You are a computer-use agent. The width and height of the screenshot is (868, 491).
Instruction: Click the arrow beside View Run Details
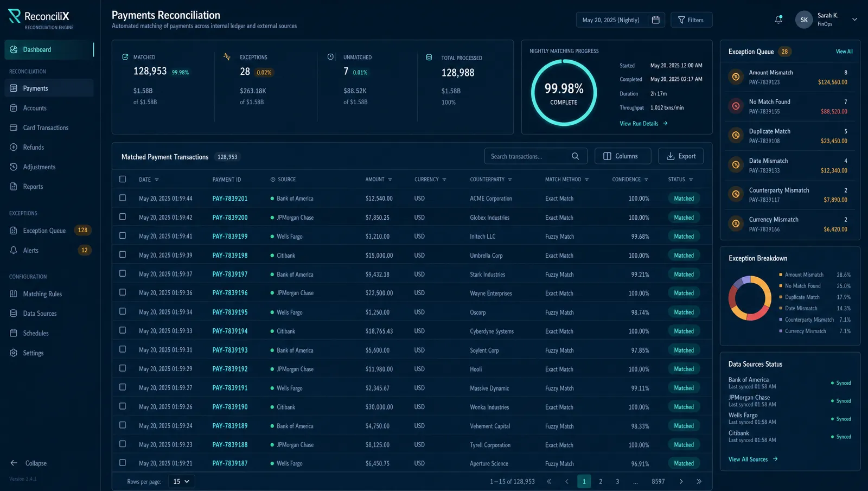pos(666,124)
